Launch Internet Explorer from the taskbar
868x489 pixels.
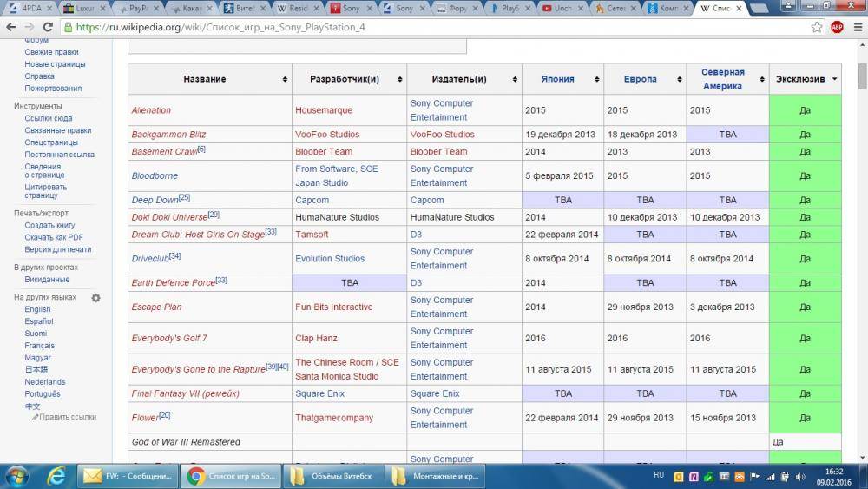56,475
